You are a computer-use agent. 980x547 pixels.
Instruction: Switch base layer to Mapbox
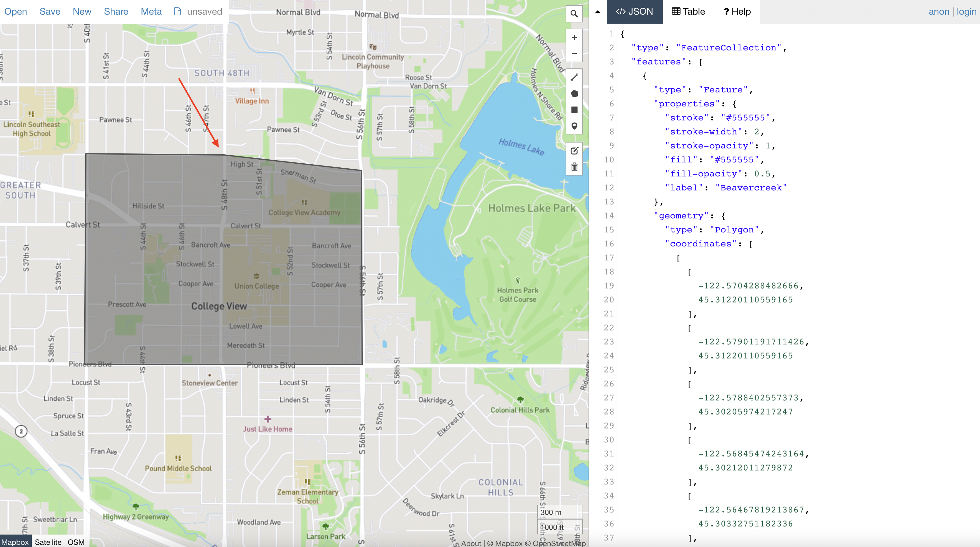click(x=15, y=542)
